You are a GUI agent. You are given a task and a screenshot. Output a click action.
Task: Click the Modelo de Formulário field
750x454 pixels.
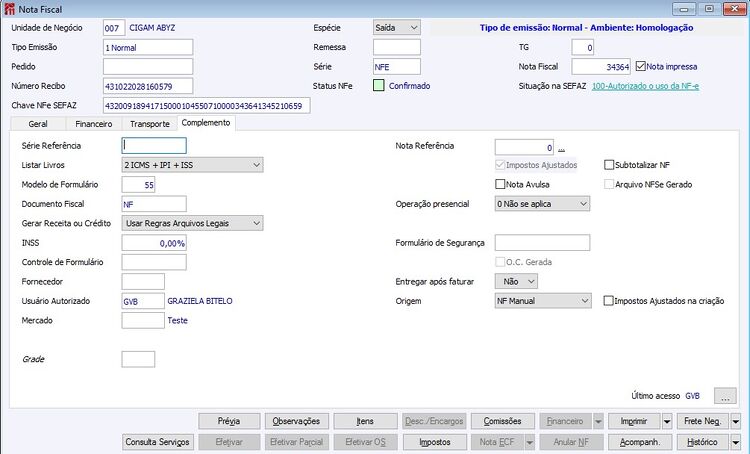coord(138,185)
